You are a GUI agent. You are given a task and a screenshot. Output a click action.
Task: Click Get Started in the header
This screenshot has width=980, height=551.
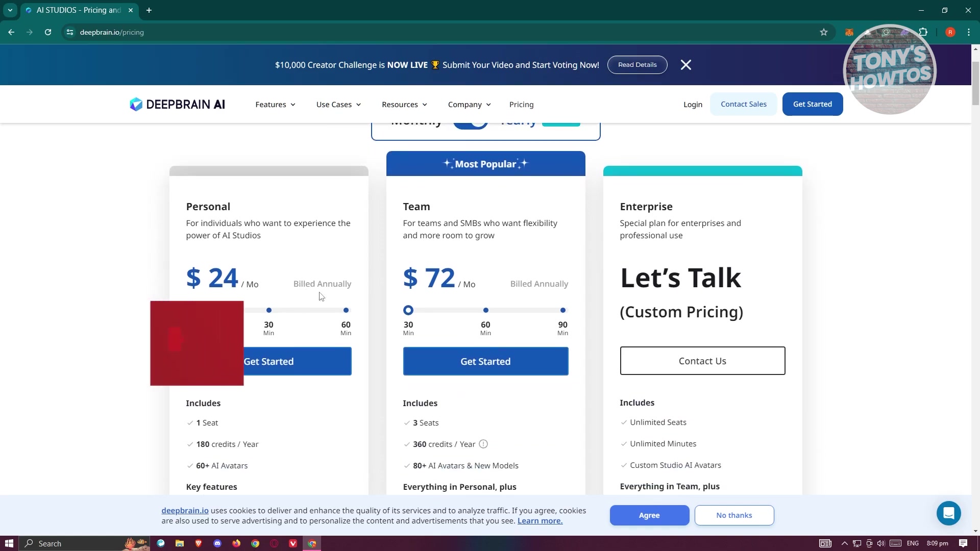(x=812, y=104)
